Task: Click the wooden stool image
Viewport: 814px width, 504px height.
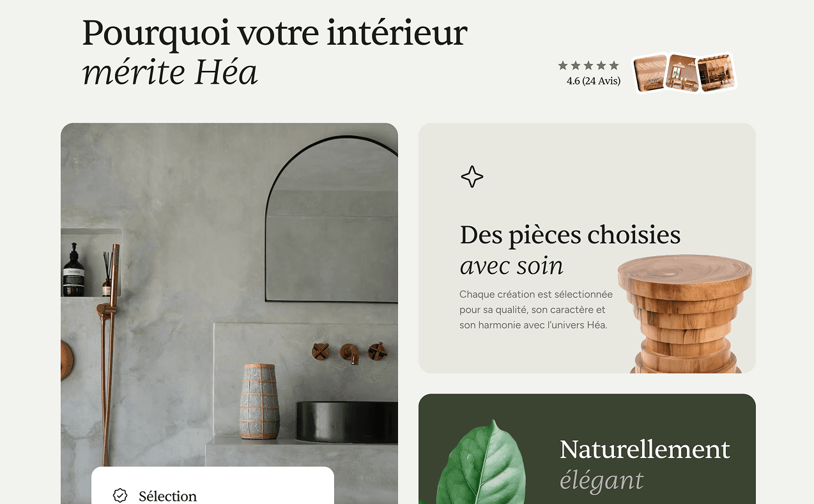Action: coord(684,313)
